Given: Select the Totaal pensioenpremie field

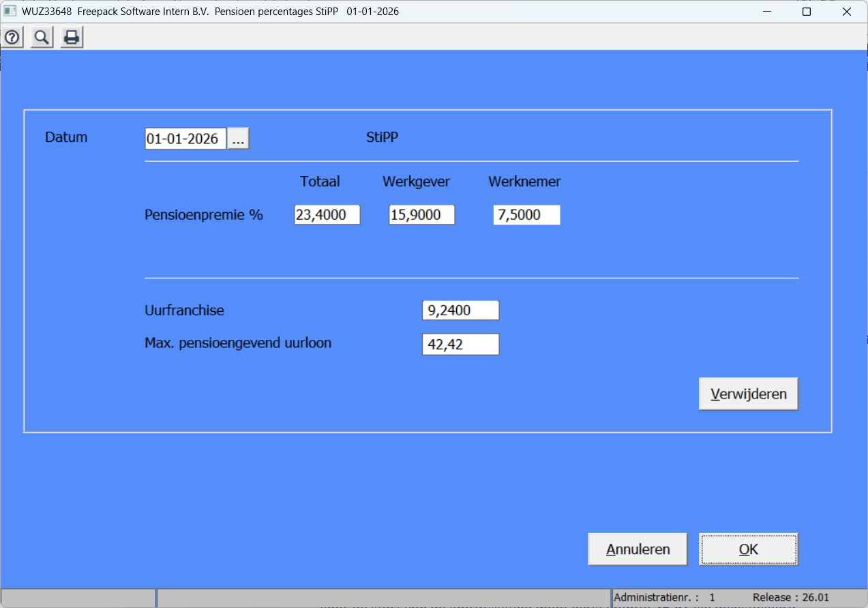Looking at the screenshot, I should point(327,215).
